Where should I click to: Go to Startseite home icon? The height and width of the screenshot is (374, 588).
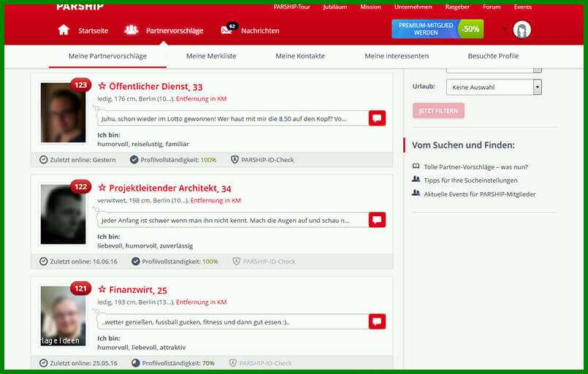[64, 30]
